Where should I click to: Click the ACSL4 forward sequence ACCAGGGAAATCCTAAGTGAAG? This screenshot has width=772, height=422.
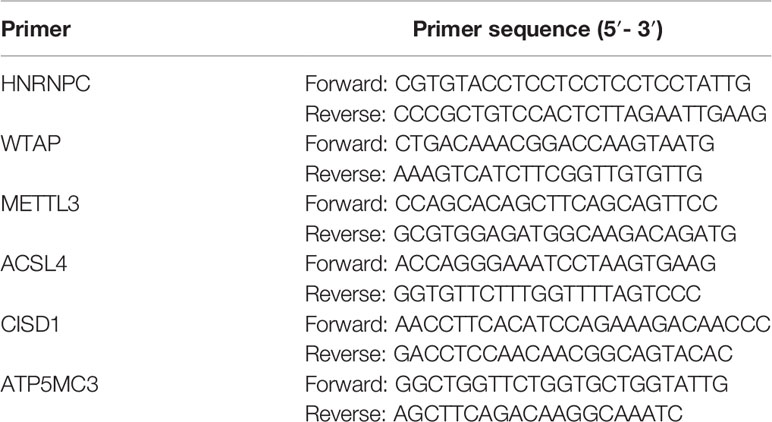[x=555, y=264]
